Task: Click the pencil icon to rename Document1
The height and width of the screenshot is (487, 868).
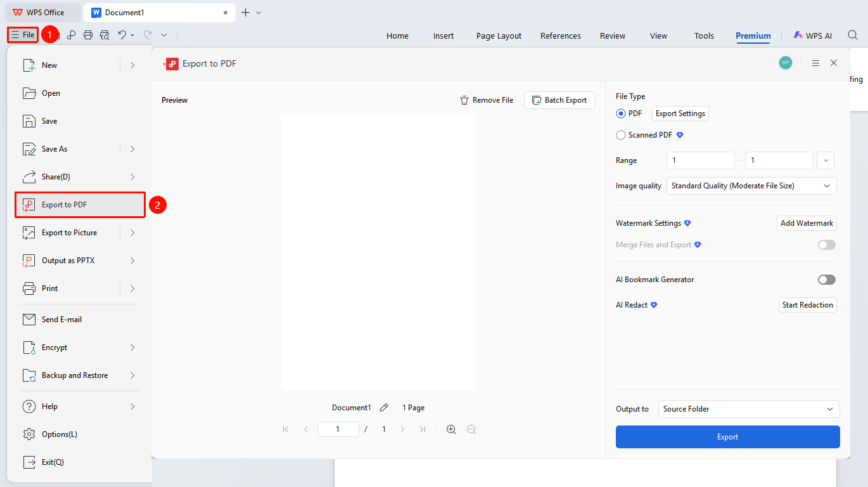Action: pos(384,408)
